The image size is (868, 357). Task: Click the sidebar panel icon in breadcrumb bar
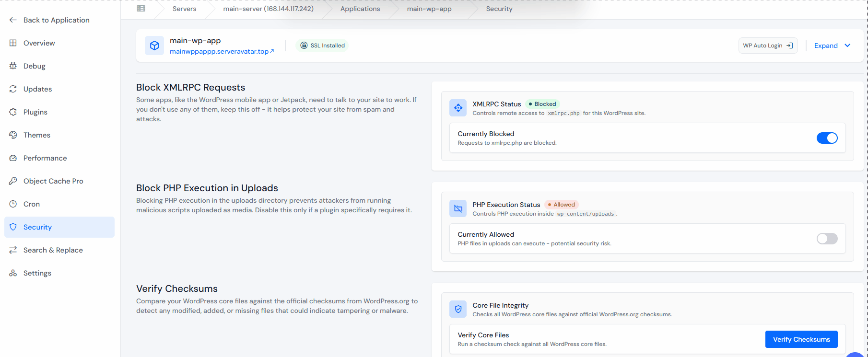tap(141, 9)
